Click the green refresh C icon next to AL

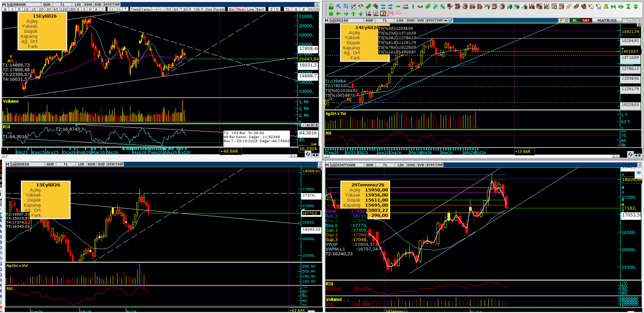[x=567, y=21]
